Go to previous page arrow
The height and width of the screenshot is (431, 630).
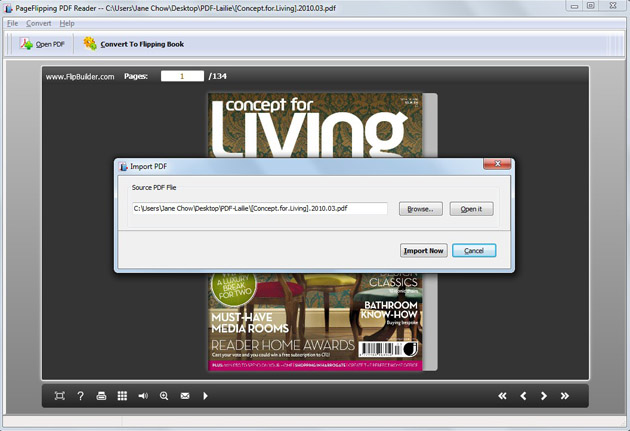523,396
